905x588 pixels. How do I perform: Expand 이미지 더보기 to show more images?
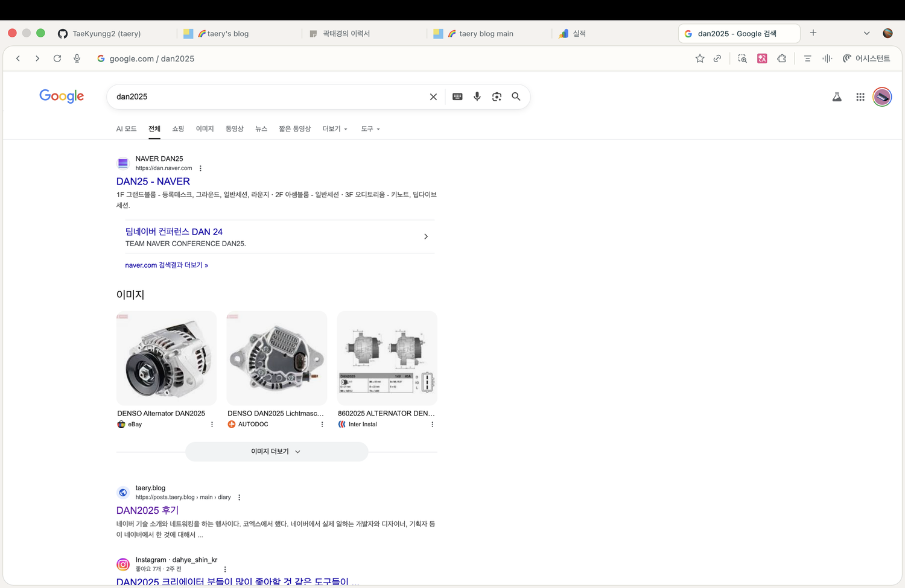click(276, 452)
